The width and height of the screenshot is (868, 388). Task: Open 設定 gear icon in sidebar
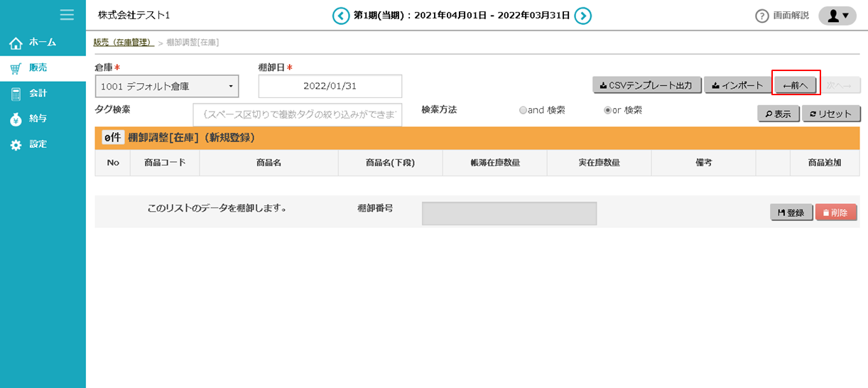(16, 145)
